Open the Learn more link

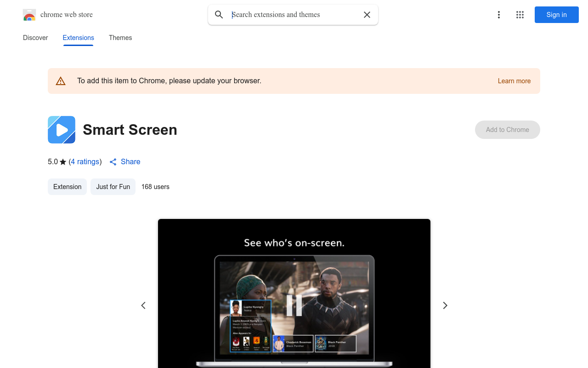(x=514, y=81)
